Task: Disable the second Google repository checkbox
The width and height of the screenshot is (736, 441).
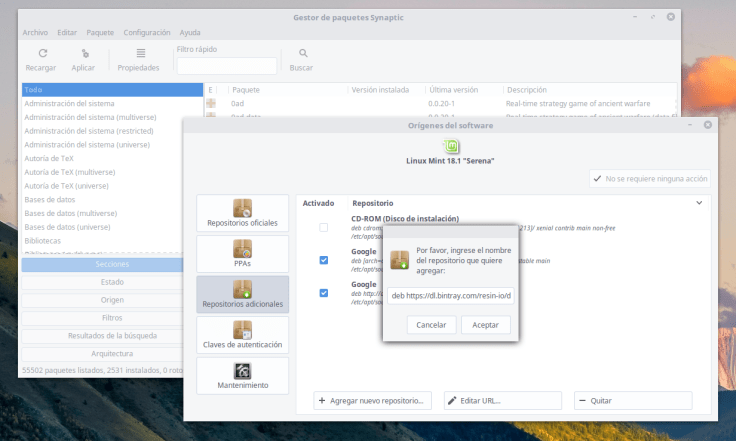Action: (323, 293)
